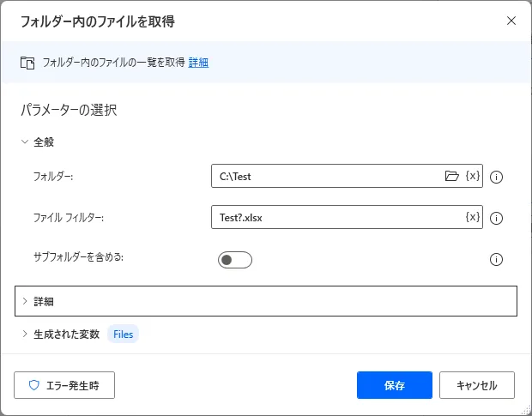The image size is (532, 416).
Task: Open the エラー発生時 settings
Action: tap(64, 385)
